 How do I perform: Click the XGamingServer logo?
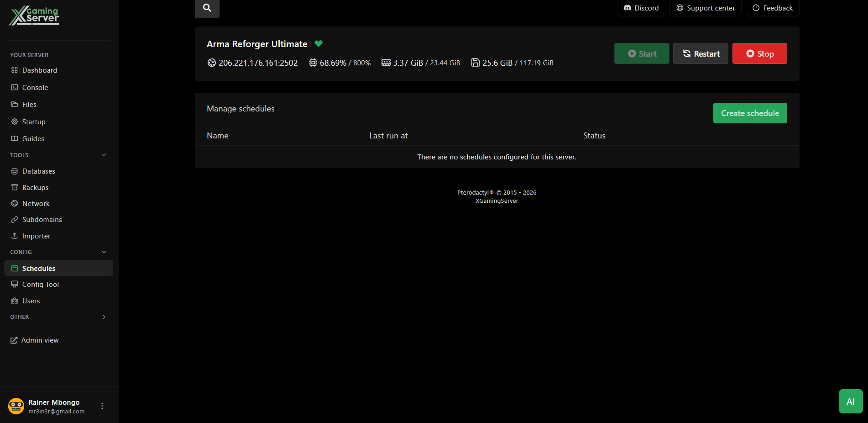click(34, 16)
